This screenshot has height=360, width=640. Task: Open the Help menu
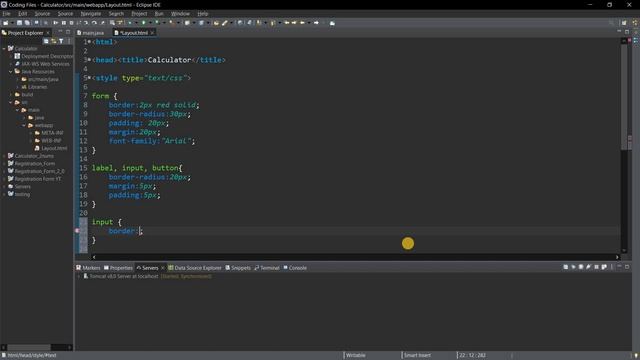pos(202,13)
